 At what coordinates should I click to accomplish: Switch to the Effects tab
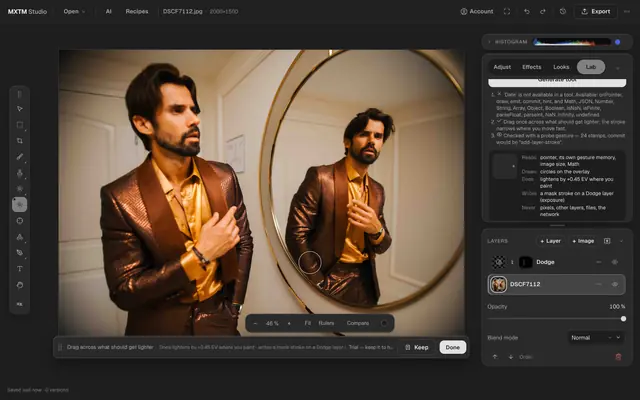pyautogui.click(x=531, y=67)
